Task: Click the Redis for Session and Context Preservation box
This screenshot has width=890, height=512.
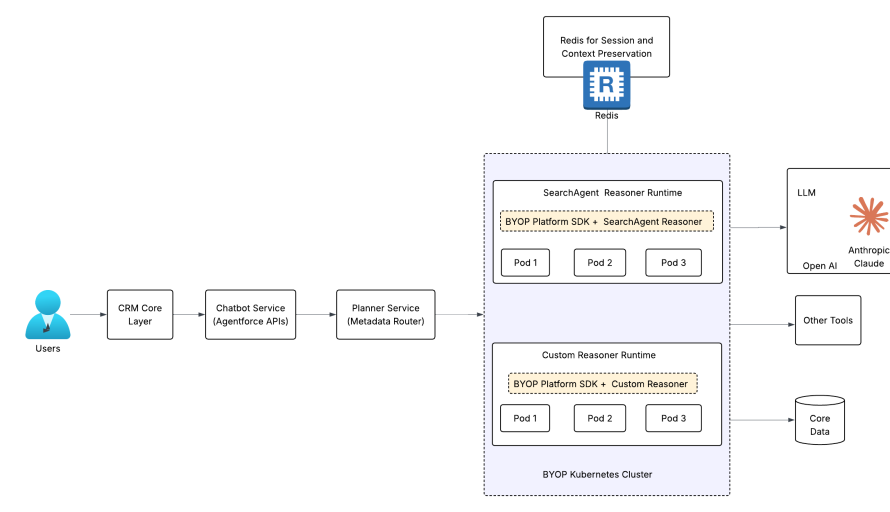Action: coord(606,47)
